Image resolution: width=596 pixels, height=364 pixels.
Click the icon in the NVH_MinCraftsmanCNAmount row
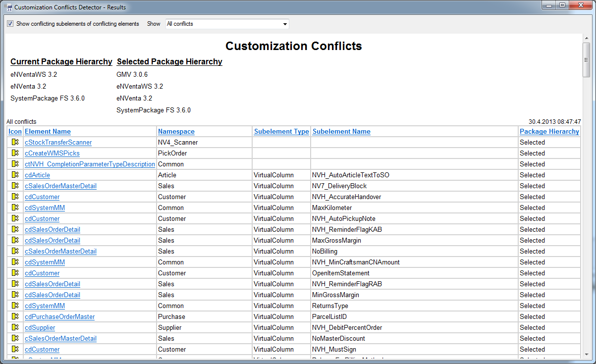[15, 262]
